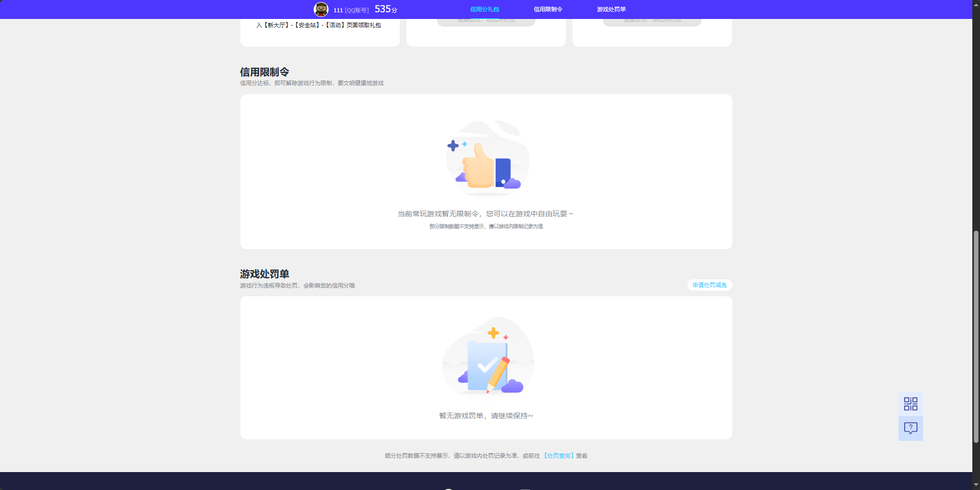The height and width of the screenshot is (490, 980).
Task: Open the QR code floating icon
Action: pyautogui.click(x=911, y=404)
